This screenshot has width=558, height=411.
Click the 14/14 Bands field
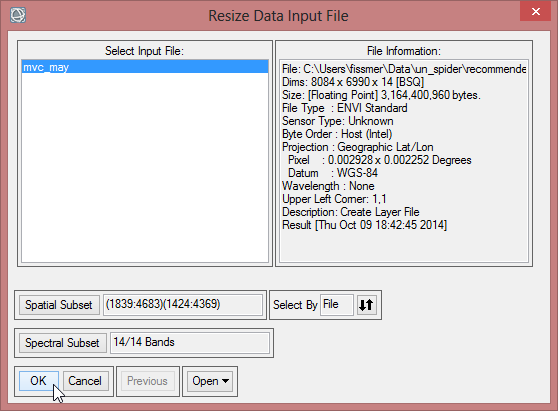point(190,343)
